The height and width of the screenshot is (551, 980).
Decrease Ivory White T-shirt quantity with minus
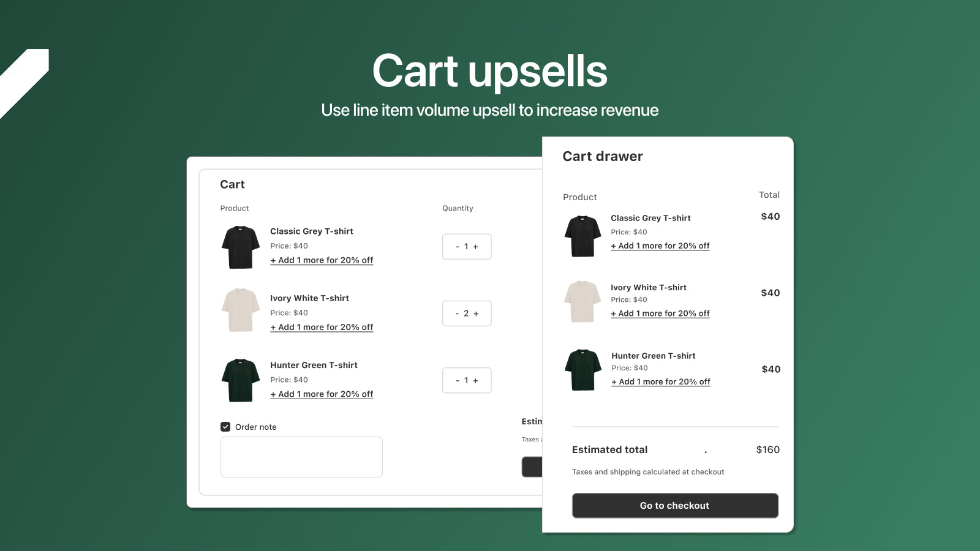click(x=458, y=313)
